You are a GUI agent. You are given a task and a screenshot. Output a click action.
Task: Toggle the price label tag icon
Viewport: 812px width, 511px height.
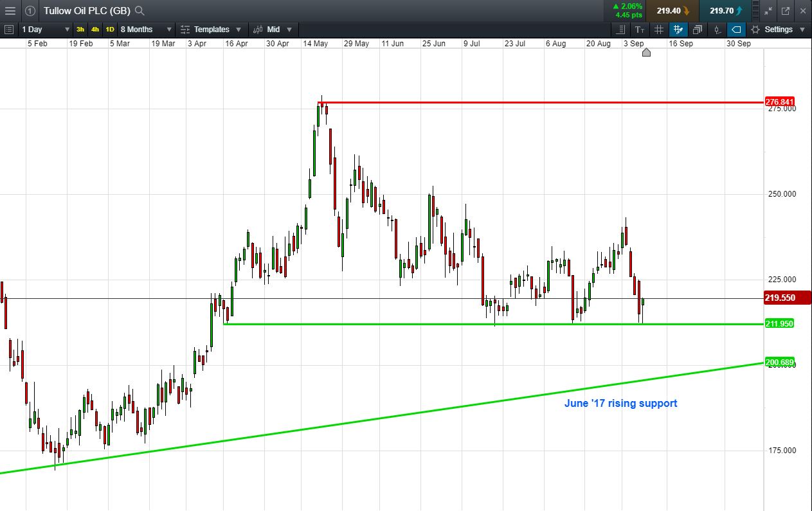(736, 30)
